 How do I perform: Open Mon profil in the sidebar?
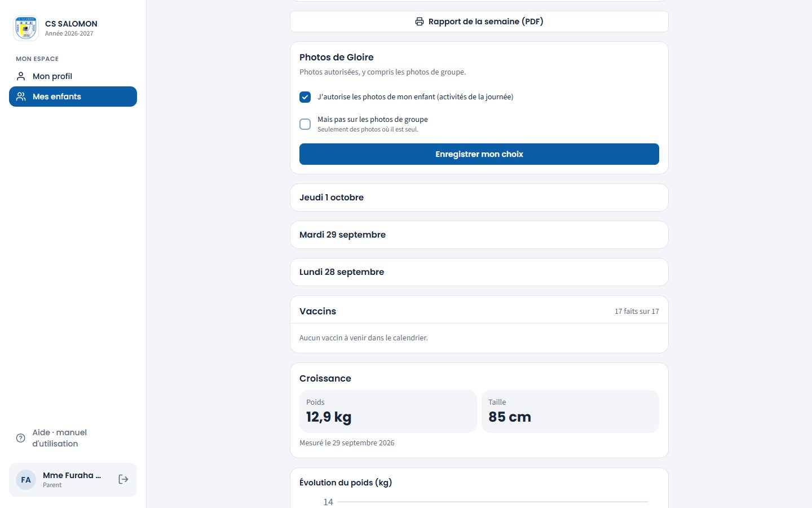pyautogui.click(x=73, y=76)
